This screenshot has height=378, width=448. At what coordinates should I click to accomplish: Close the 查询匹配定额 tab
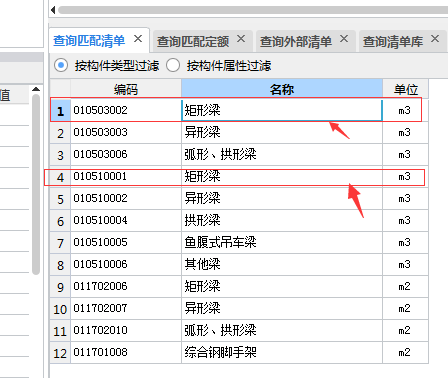(241, 39)
